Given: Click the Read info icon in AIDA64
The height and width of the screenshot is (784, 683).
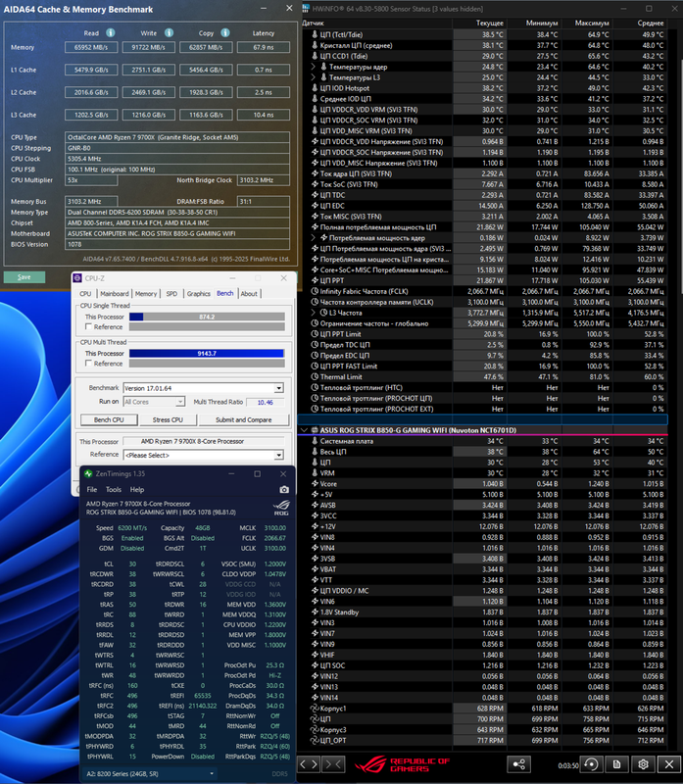Looking at the screenshot, I should click(x=111, y=32).
